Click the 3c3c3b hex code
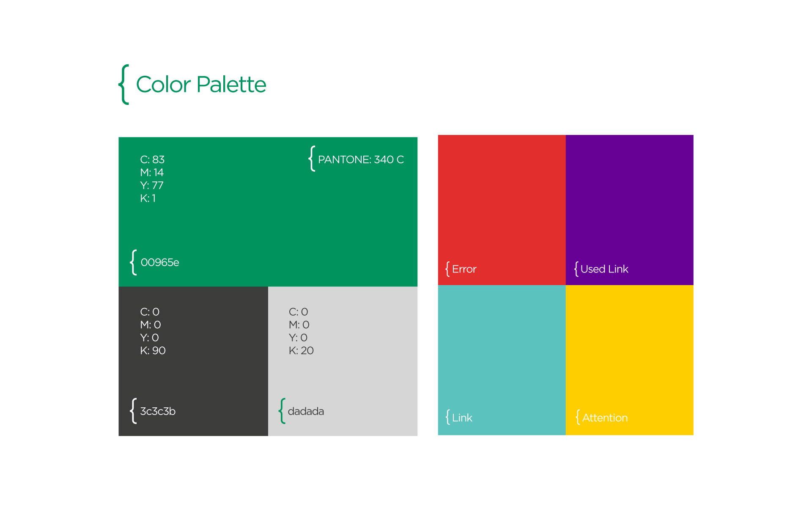This screenshot has height=522, width=812. [x=158, y=411]
